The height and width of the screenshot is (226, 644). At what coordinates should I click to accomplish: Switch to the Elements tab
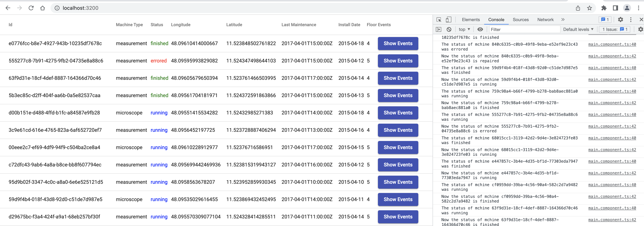471,19
